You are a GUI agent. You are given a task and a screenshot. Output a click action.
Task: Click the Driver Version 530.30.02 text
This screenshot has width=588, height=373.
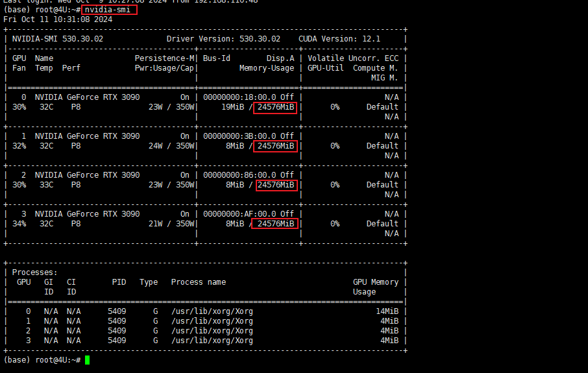223,39
